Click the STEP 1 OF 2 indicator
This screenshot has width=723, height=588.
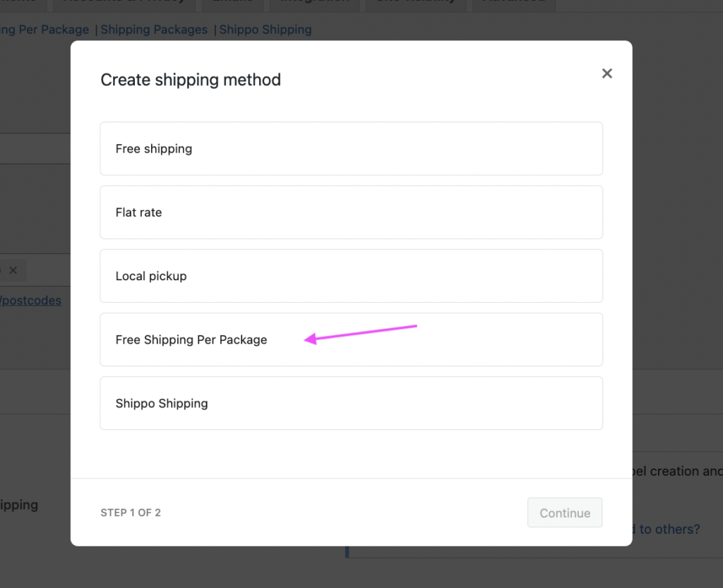click(131, 512)
